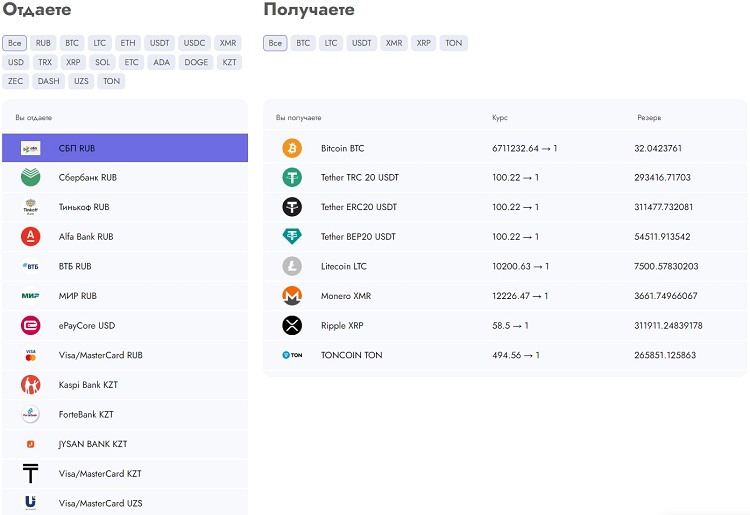Filter receive currencies by TON
This screenshot has height=515, width=750.
tap(454, 43)
